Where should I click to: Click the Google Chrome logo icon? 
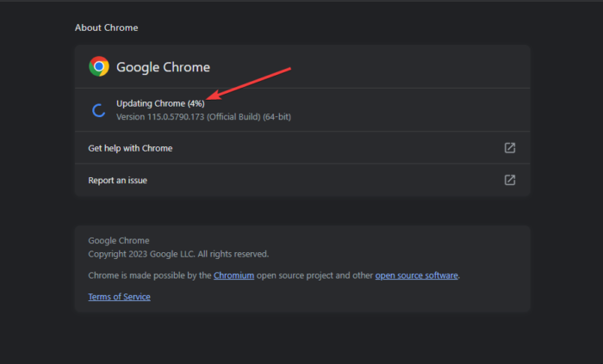(99, 66)
